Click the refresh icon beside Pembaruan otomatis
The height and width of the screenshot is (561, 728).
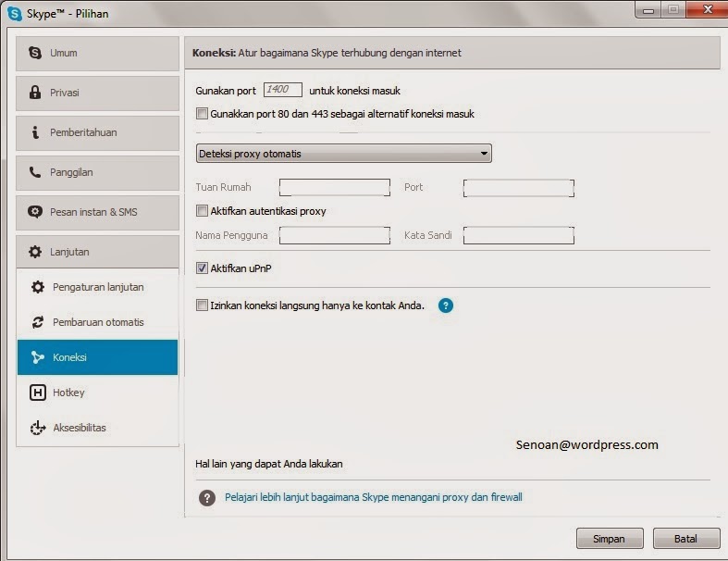click(38, 322)
